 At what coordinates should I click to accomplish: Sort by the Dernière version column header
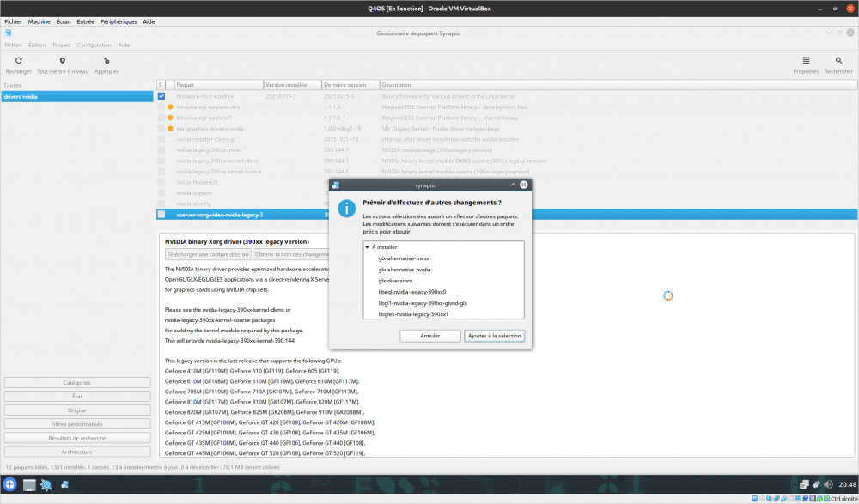tap(350, 85)
